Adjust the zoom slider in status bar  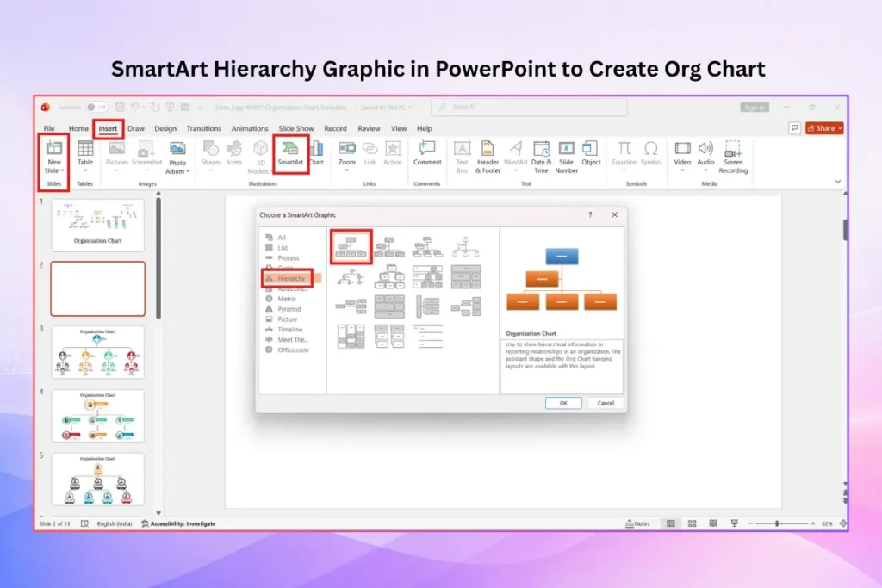pyautogui.click(x=777, y=523)
